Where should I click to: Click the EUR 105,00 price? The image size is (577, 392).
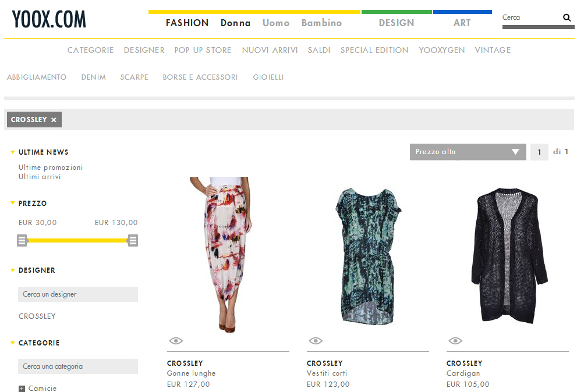[x=468, y=384]
